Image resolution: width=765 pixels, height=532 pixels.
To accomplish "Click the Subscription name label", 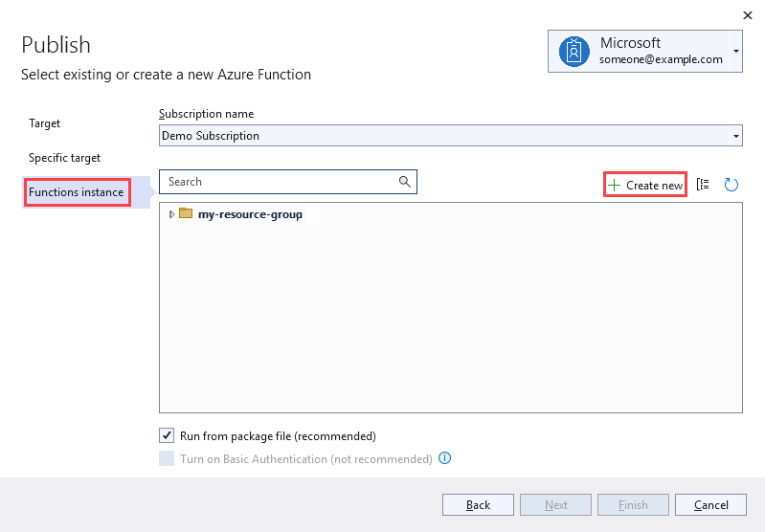I will [207, 114].
